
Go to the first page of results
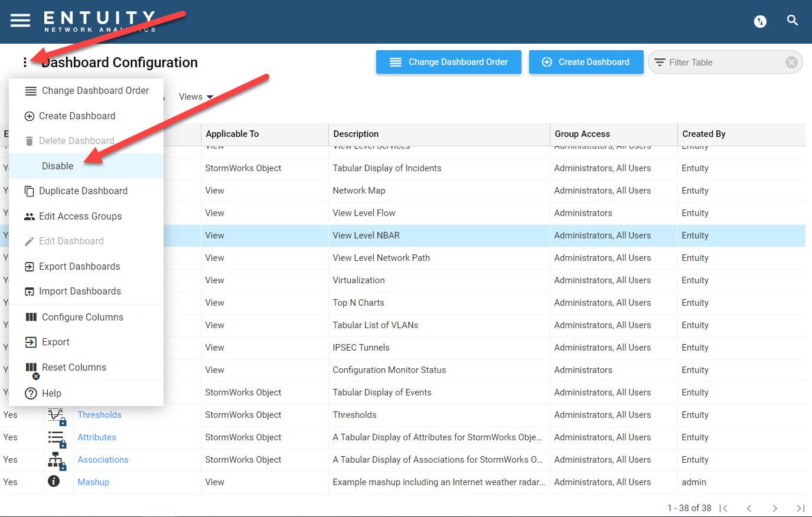[723, 508]
